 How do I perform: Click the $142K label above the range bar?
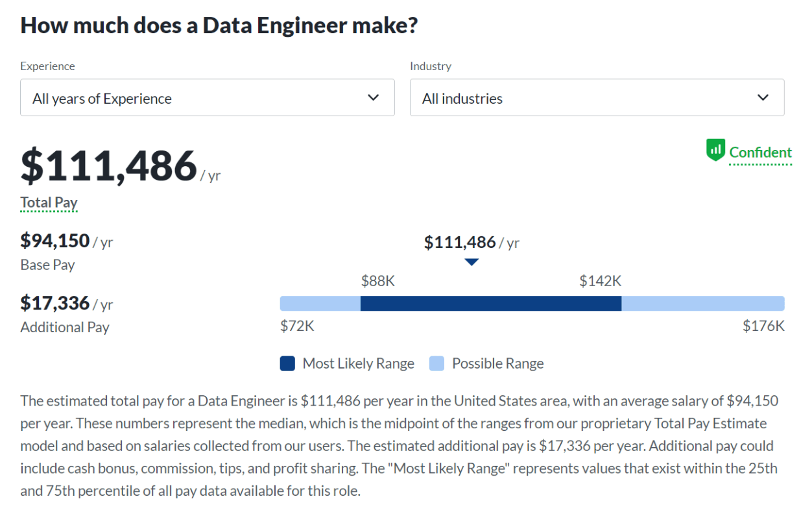pos(599,281)
